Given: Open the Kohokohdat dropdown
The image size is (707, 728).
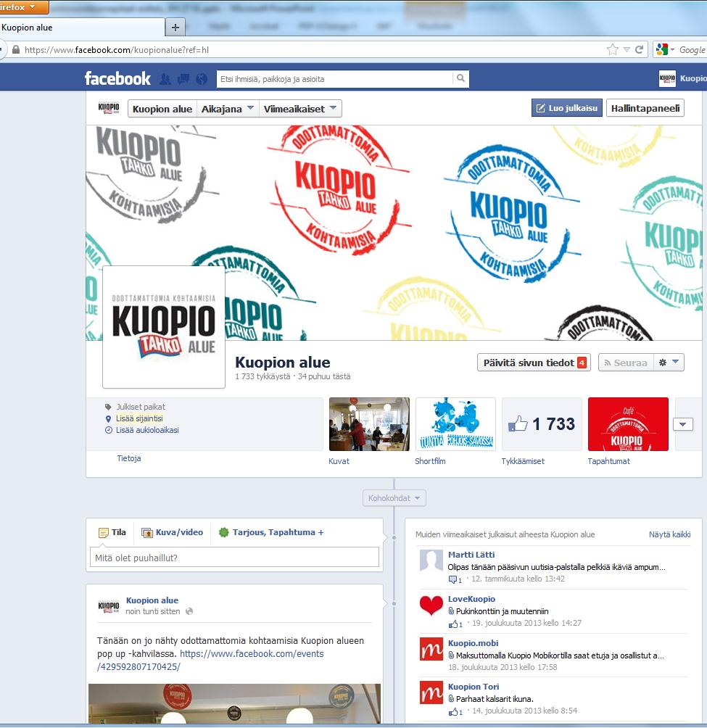Looking at the screenshot, I should (394, 498).
